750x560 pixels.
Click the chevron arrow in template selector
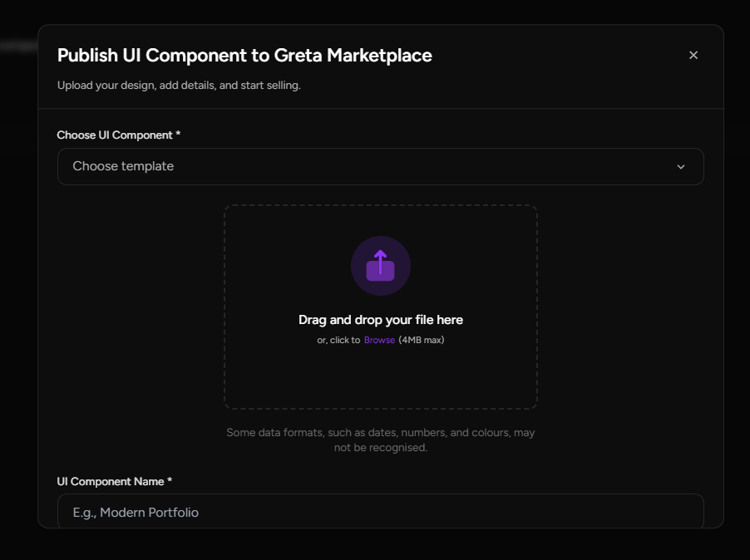coord(681,167)
